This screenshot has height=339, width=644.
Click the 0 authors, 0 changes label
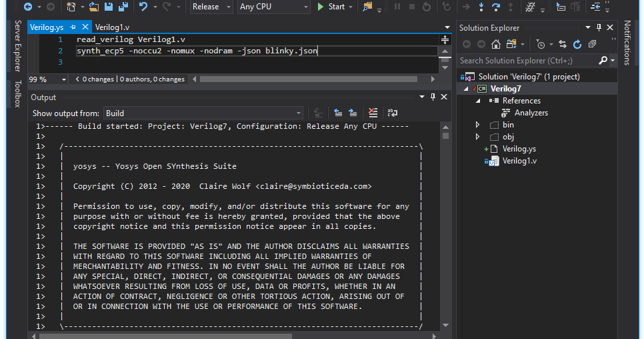click(x=152, y=79)
